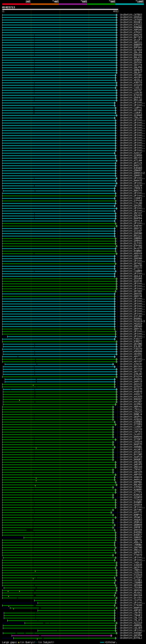This screenshot has height=644, width=146.
Task: Select label UniRef100_A5K899
Action: 131,351
